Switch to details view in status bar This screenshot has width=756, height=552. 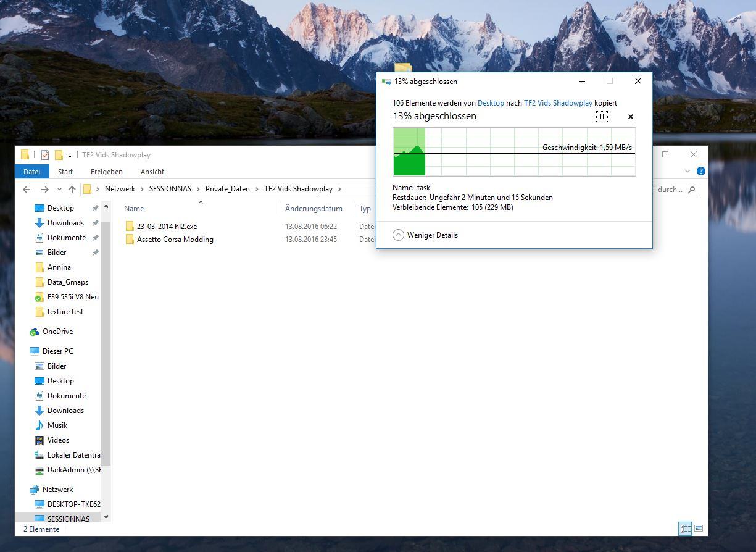pos(685,529)
